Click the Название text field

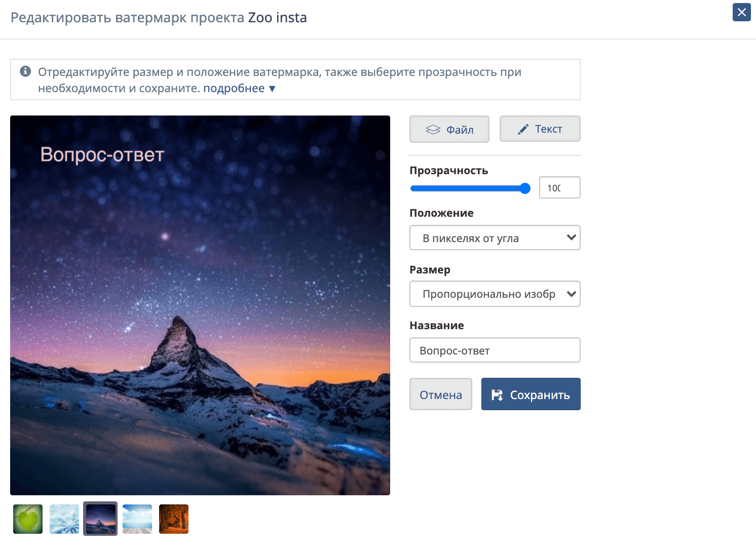click(x=495, y=350)
